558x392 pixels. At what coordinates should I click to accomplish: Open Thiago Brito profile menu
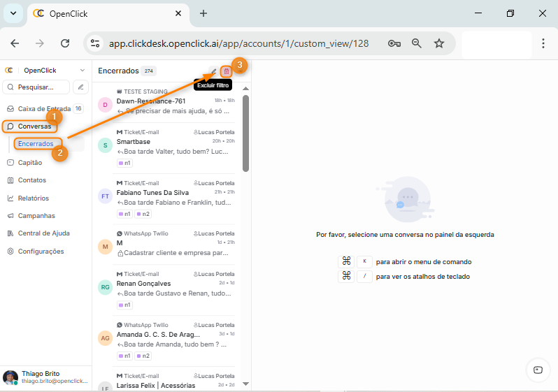click(45, 377)
